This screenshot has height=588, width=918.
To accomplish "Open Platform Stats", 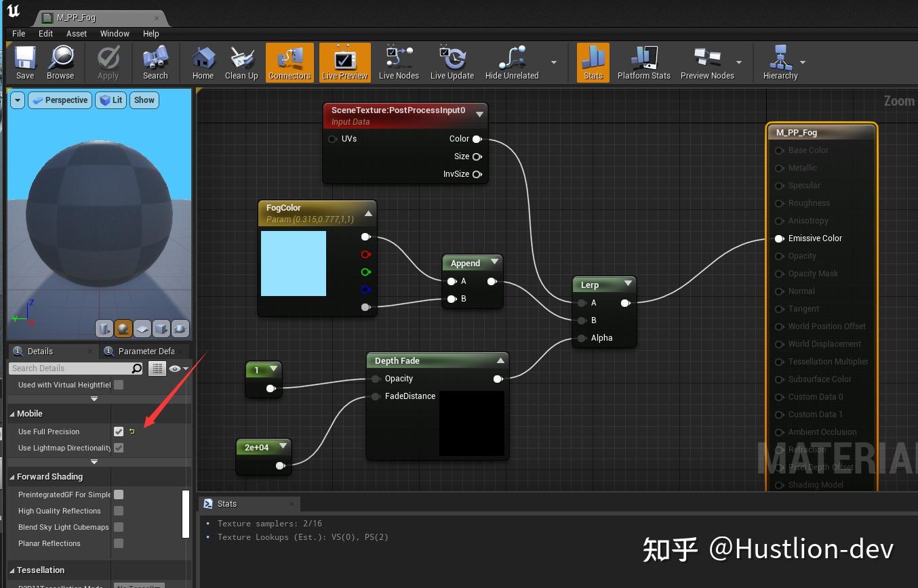I will coord(643,62).
